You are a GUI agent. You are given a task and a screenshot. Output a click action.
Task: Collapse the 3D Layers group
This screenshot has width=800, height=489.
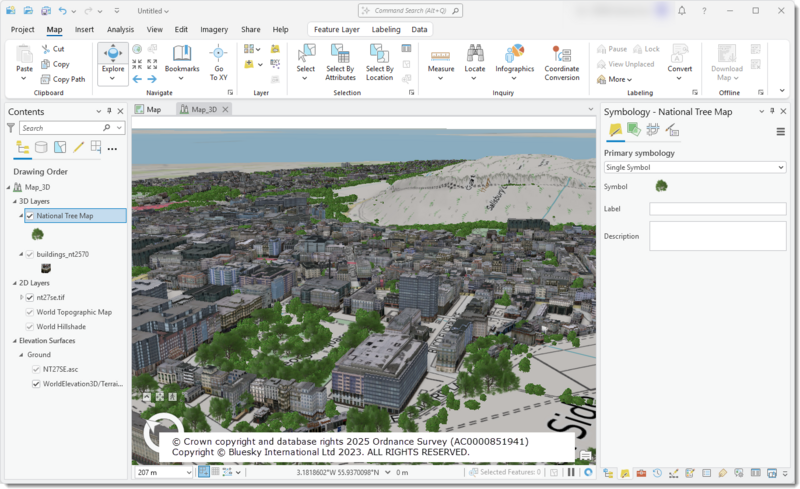click(x=15, y=201)
